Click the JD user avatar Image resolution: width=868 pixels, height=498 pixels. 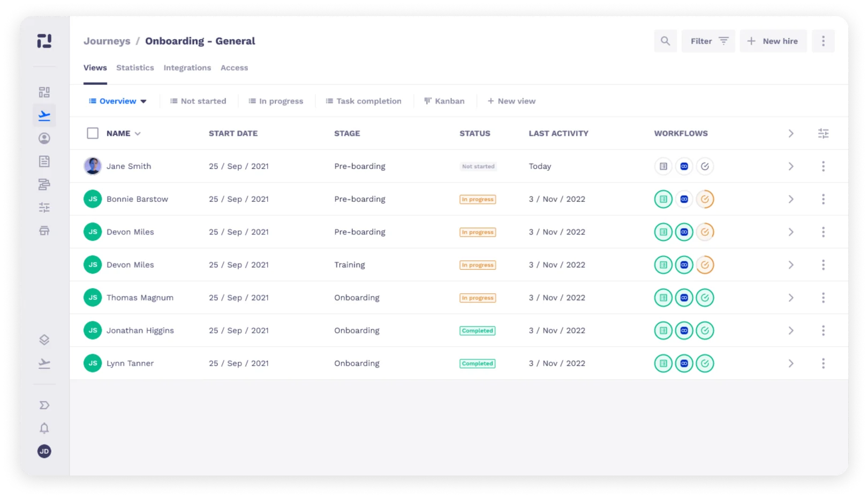[x=44, y=451]
